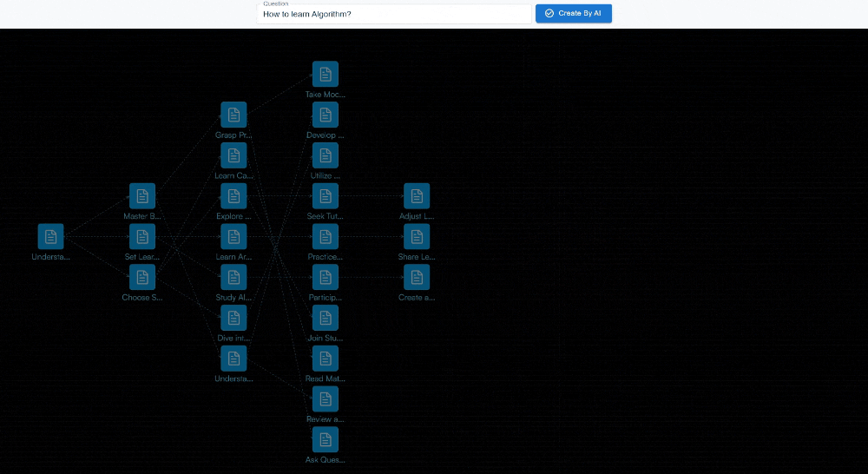Click the 'Develop...' node icon
The width and height of the screenshot is (868, 474).
325,115
